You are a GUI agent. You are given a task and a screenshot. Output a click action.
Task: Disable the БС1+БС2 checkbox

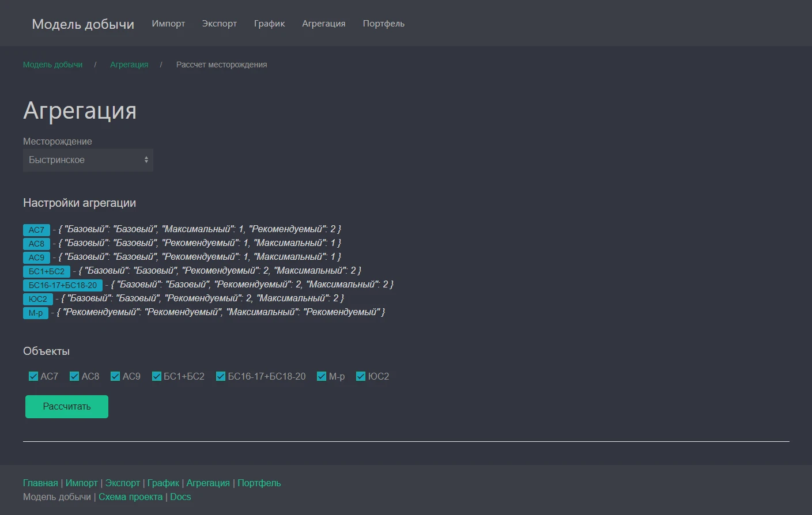pos(156,376)
